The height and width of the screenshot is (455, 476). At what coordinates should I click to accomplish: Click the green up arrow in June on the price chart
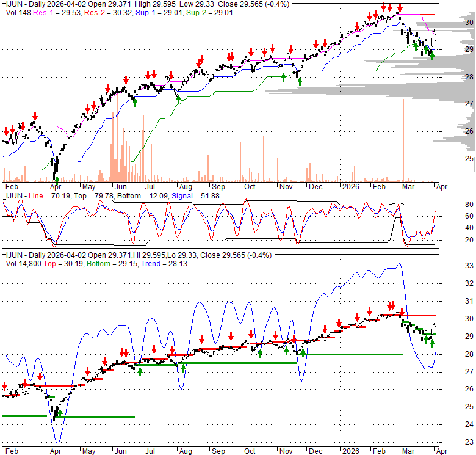[135, 101]
